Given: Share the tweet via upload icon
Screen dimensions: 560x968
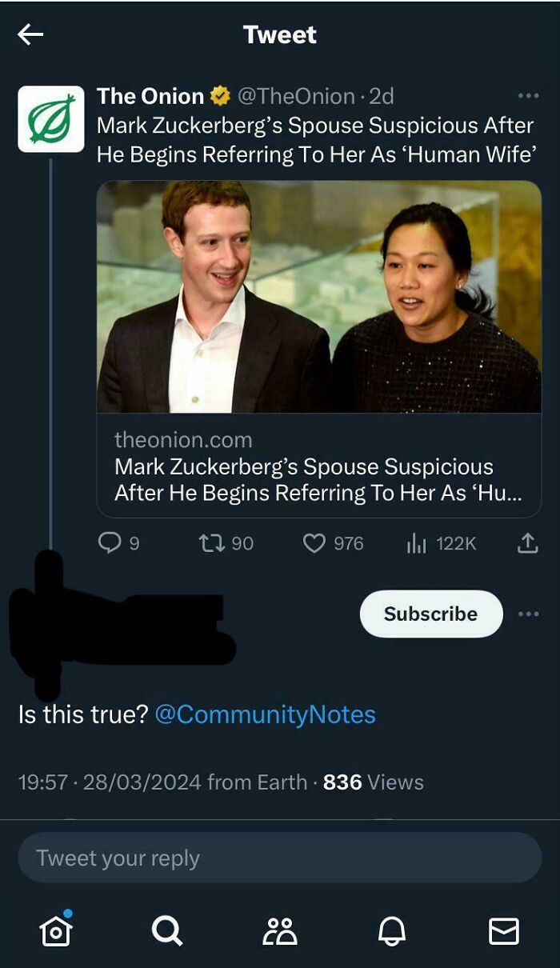Looking at the screenshot, I should tap(527, 543).
